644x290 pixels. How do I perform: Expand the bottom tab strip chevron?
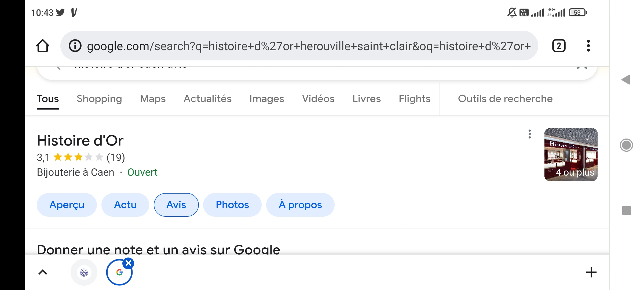[43, 272]
